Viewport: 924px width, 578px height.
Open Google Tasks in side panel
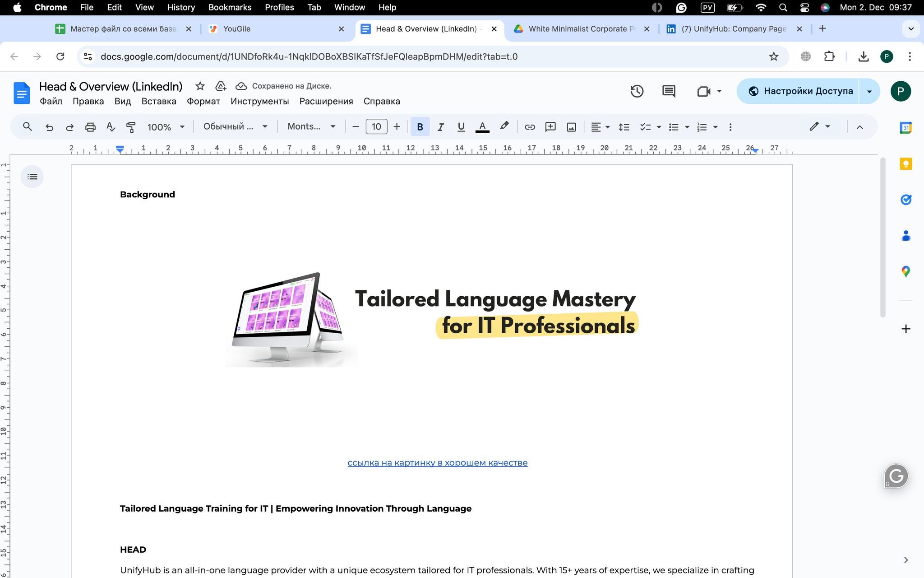click(x=906, y=199)
